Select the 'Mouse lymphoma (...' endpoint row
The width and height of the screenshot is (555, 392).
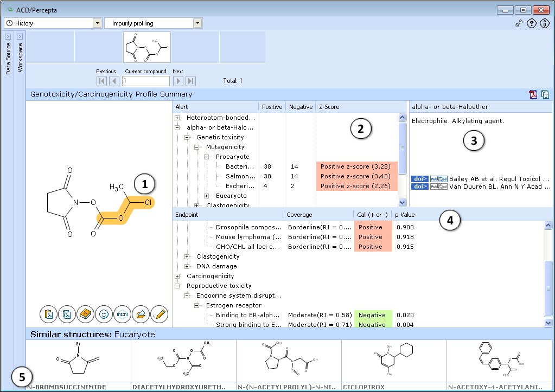358,237
